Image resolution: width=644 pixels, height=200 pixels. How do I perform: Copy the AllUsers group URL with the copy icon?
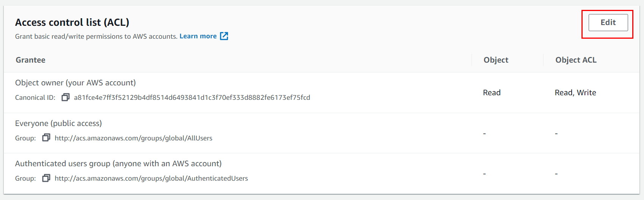coord(46,138)
